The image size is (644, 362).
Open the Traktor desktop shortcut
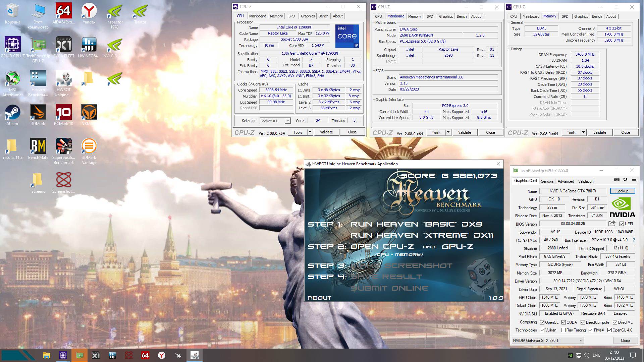point(140,14)
